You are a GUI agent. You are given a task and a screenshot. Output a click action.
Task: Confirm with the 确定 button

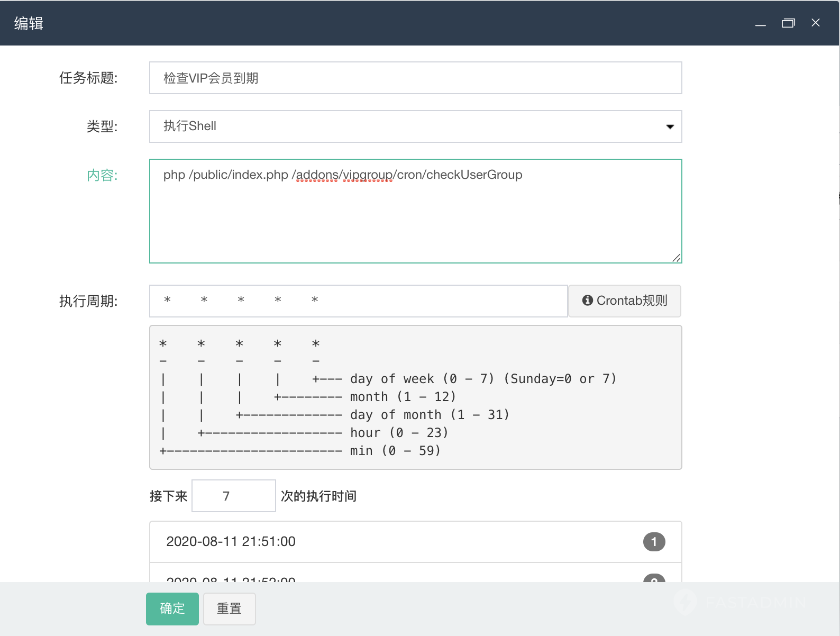(x=172, y=609)
